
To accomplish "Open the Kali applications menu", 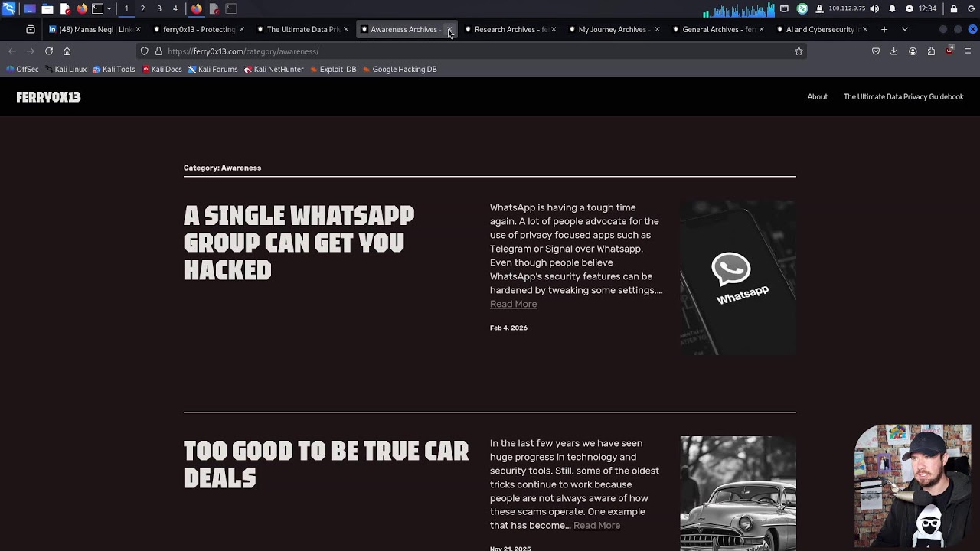I will coord(9,8).
